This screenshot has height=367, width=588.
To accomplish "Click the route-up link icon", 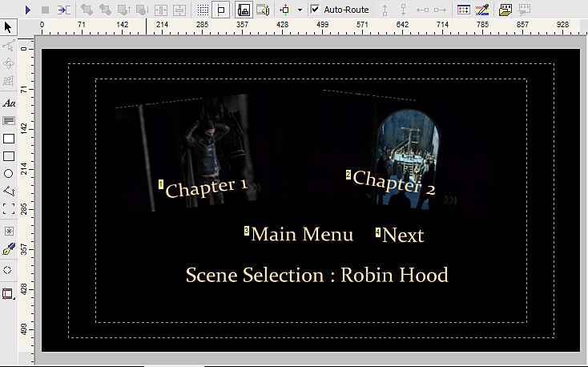I will pyautogui.click(x=385, y=10).
